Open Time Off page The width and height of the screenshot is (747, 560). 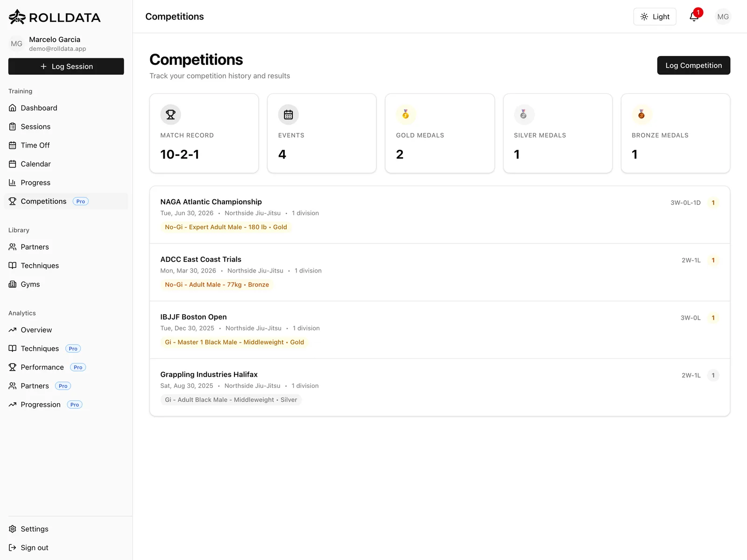point(66,145)
